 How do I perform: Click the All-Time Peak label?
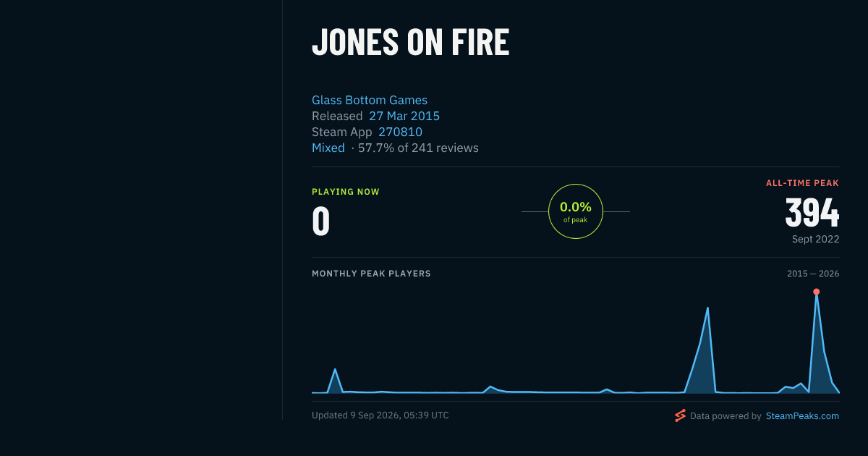pos(802,183)
